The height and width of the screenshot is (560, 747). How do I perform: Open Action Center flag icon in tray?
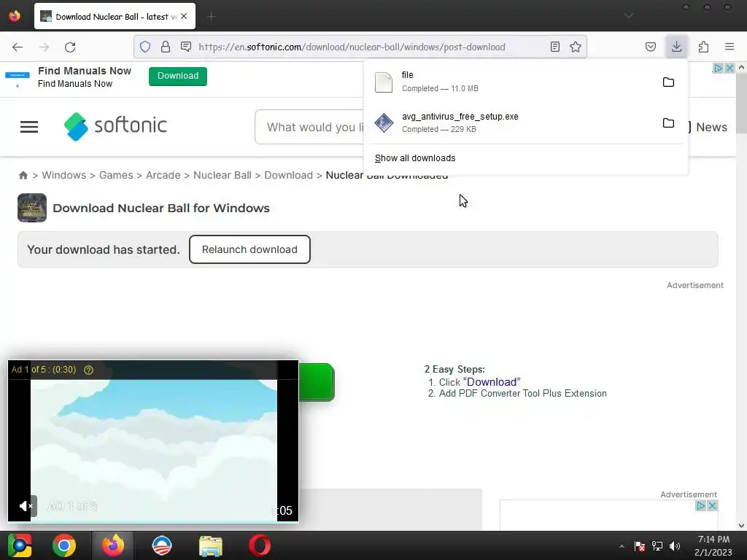click(640, 546)
